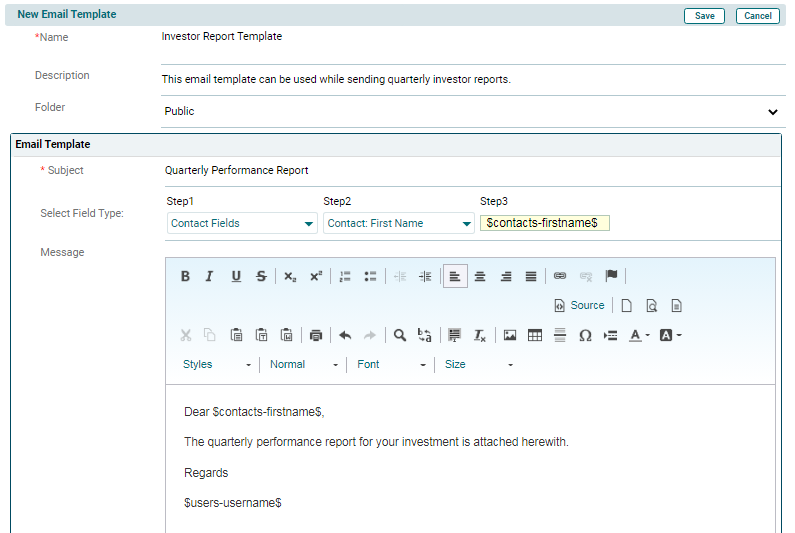The height and width of the screenshot is (533, 795).
Task: Toggle bold formatting in the editor
Action: coord(185,277)
